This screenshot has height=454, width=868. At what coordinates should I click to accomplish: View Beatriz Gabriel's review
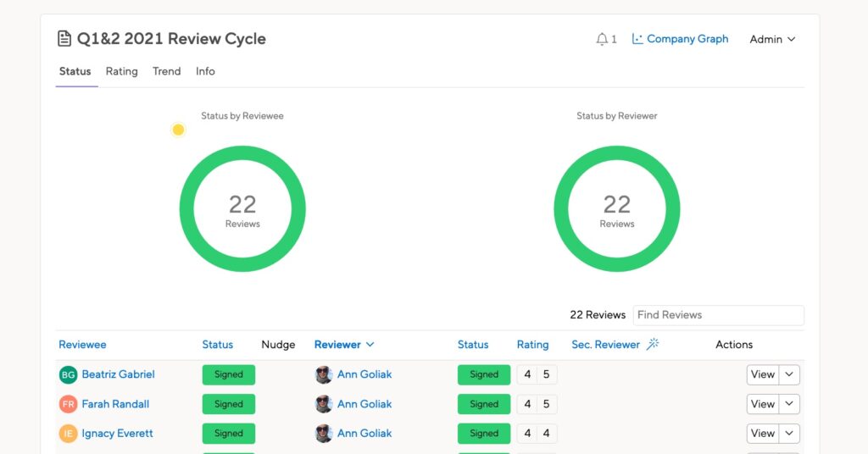[763, 375]
